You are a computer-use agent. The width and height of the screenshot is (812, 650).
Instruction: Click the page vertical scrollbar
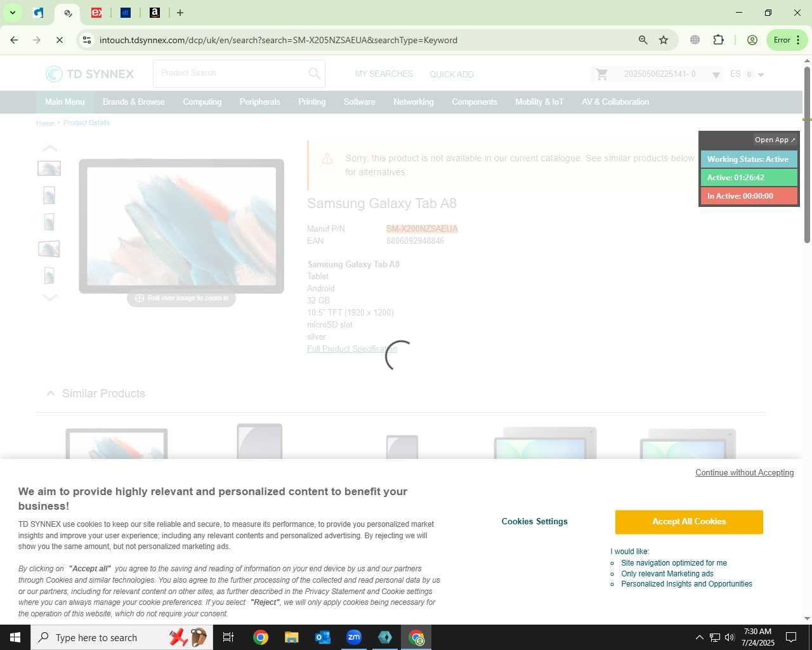(x=807, y=155)
